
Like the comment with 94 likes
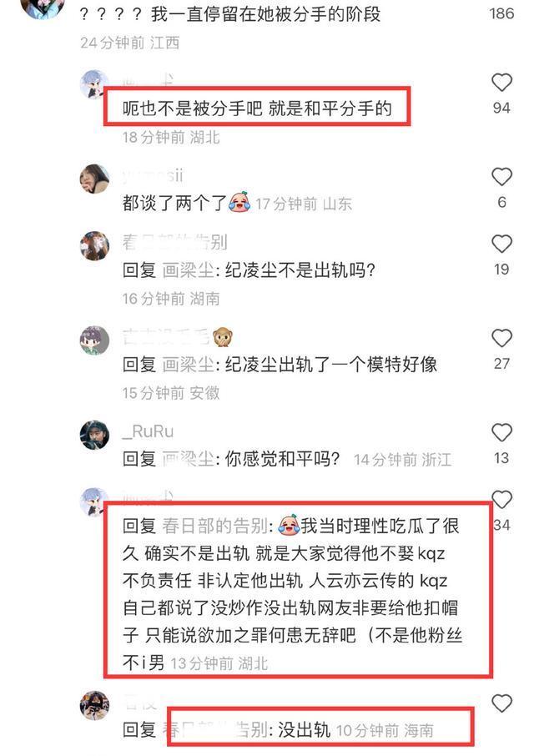[x=501, y=83]
